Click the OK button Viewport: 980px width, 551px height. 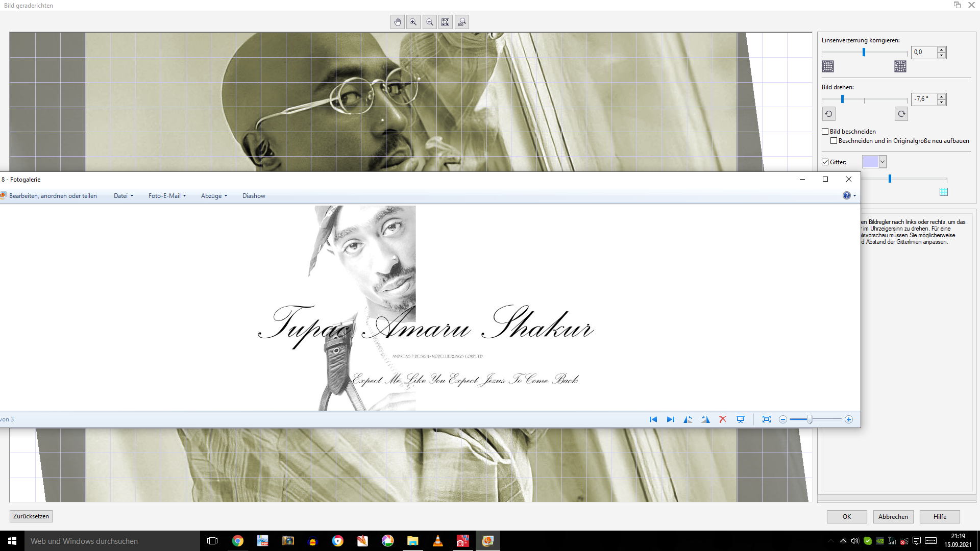point(847,517)
